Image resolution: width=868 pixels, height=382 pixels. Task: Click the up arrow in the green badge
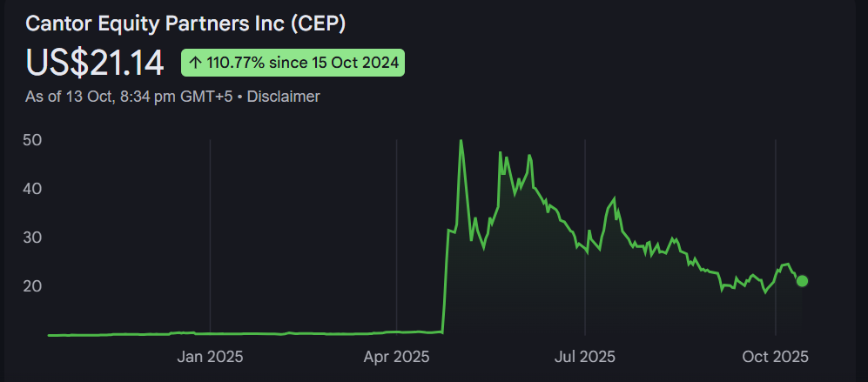point(196,63)
